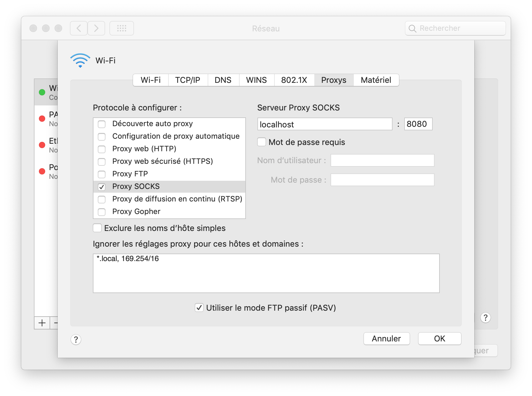
Task: Check the Proxy web (HTTP) box
Action: tap(102, 149)
